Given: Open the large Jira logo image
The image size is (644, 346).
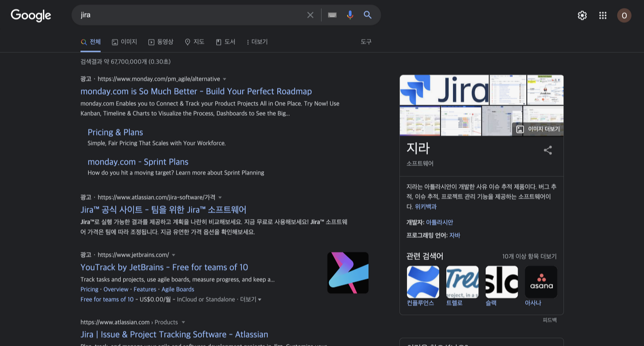Looking at the screenshot, I should (x=444, y=90).
